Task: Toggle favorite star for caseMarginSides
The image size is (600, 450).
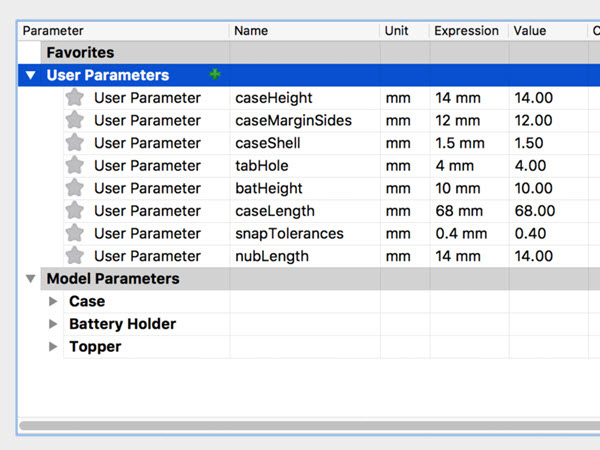Action: tap(74, 120)
